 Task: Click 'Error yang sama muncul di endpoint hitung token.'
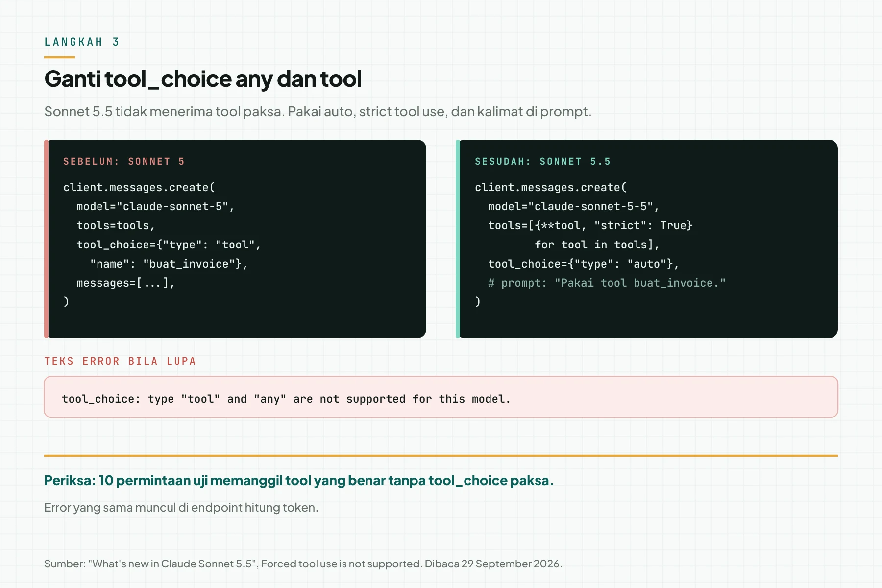click(x=181, y=508)
